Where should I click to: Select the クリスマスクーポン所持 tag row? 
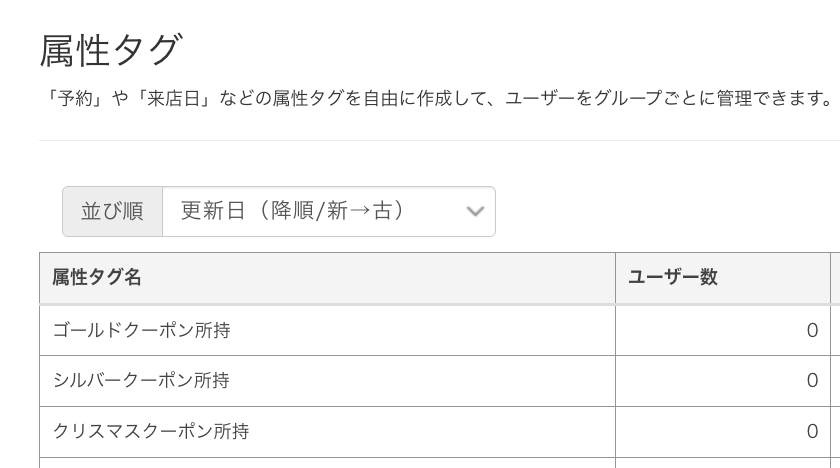coord(151,432)
